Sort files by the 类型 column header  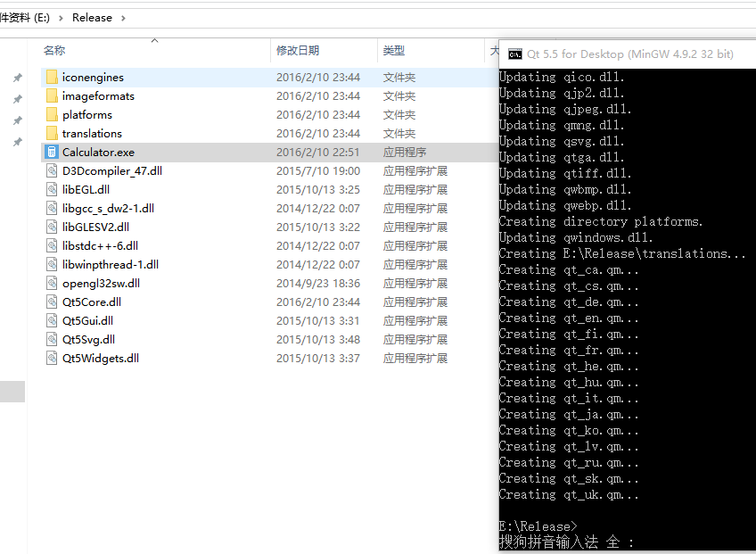393,50
